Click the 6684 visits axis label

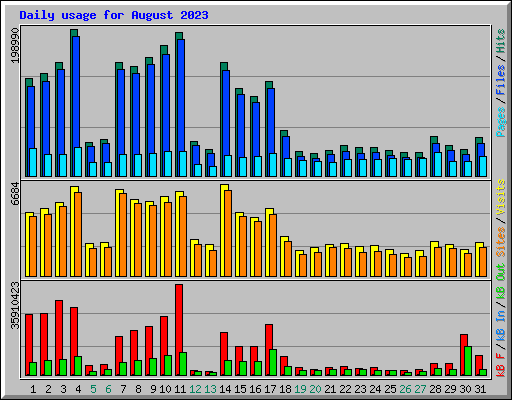[x=15, y=194]
